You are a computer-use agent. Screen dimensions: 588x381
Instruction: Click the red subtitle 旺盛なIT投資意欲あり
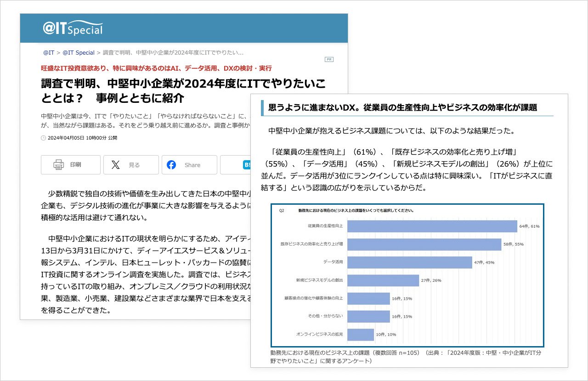coord(156,68)
